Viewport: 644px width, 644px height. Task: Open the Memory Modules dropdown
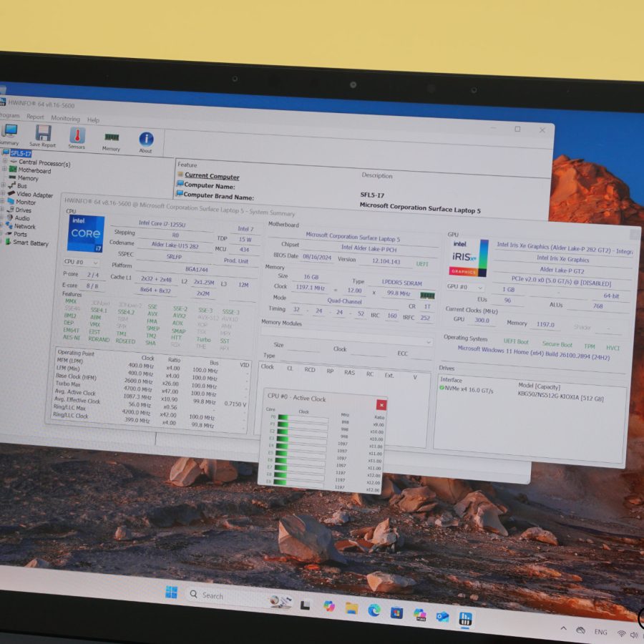346,337
